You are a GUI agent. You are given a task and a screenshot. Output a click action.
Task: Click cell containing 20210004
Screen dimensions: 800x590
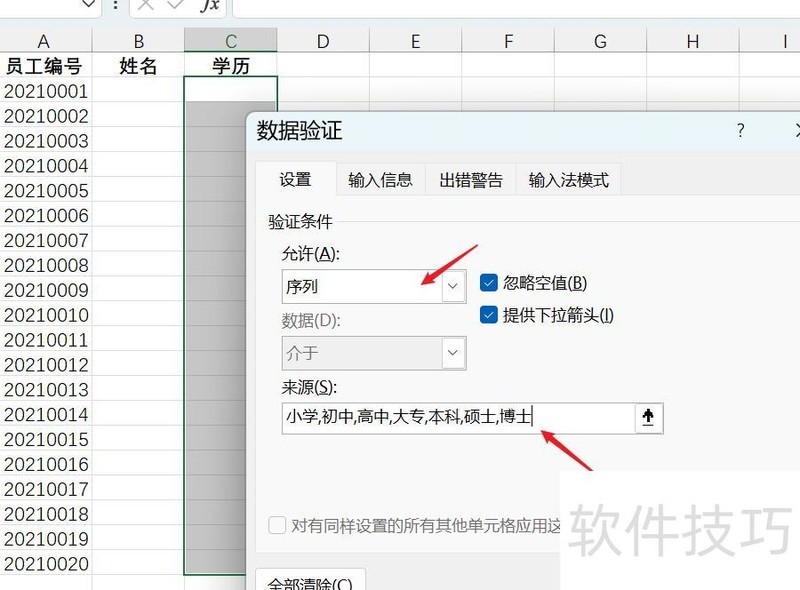(x=45, y=166)
